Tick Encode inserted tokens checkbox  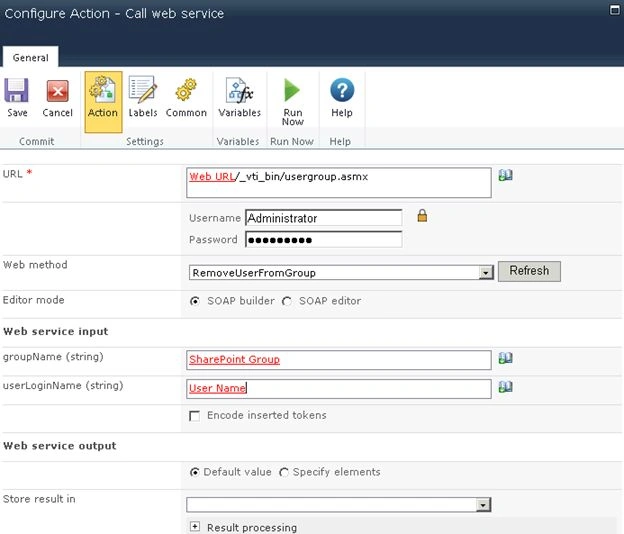click(195, 416)
